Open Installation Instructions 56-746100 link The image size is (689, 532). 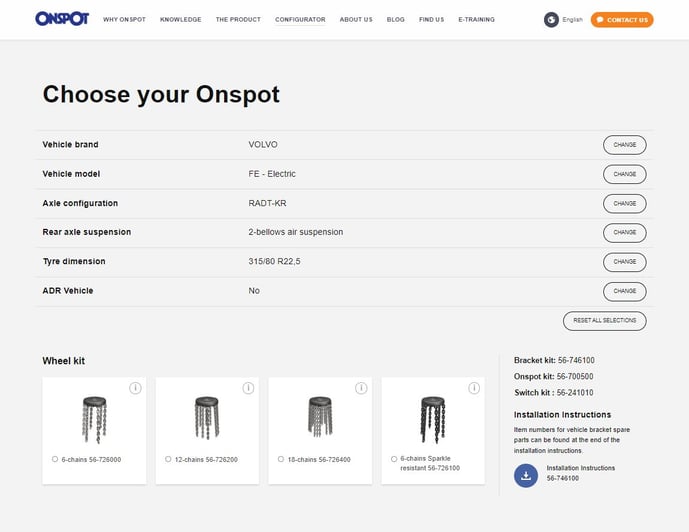pos(580,473)
